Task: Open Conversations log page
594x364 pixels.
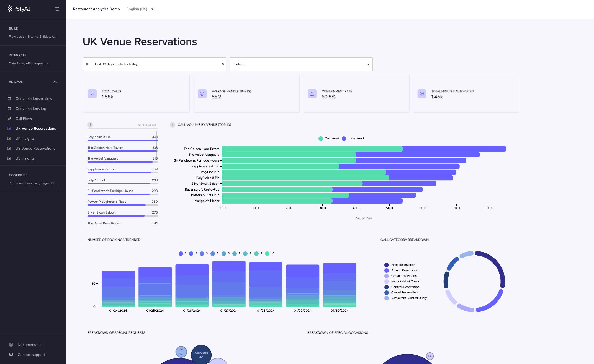Action: pos(31,108)
